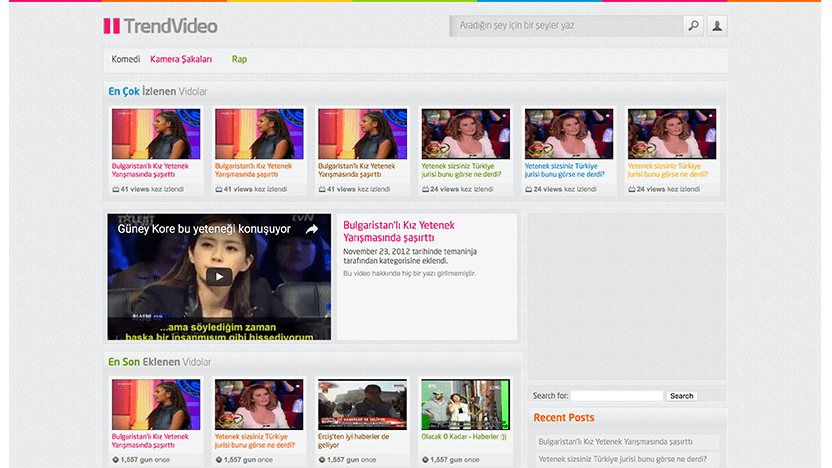832x468 pixels.
Task: Open the Erciş'ten iyi haberler thumbnail
Action: point(362,404)
